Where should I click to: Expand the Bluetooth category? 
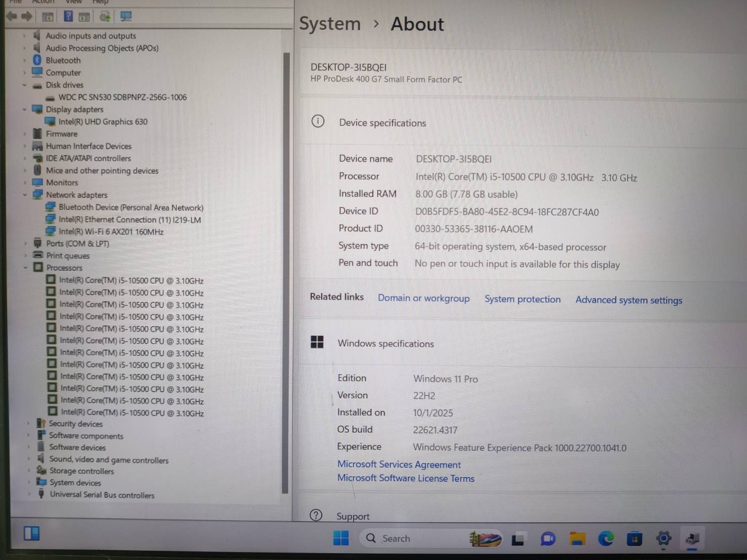click(24, 60)
